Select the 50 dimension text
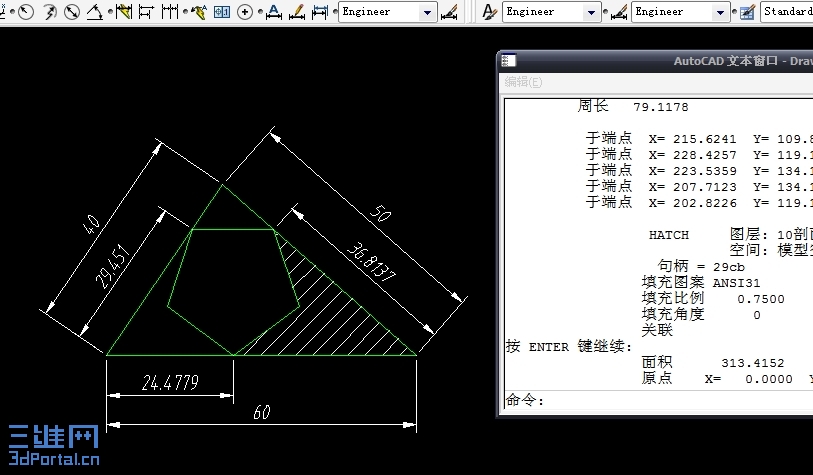The height and width of the screenshot is (475, 813). pyautogui.click(x=380, y=213)
